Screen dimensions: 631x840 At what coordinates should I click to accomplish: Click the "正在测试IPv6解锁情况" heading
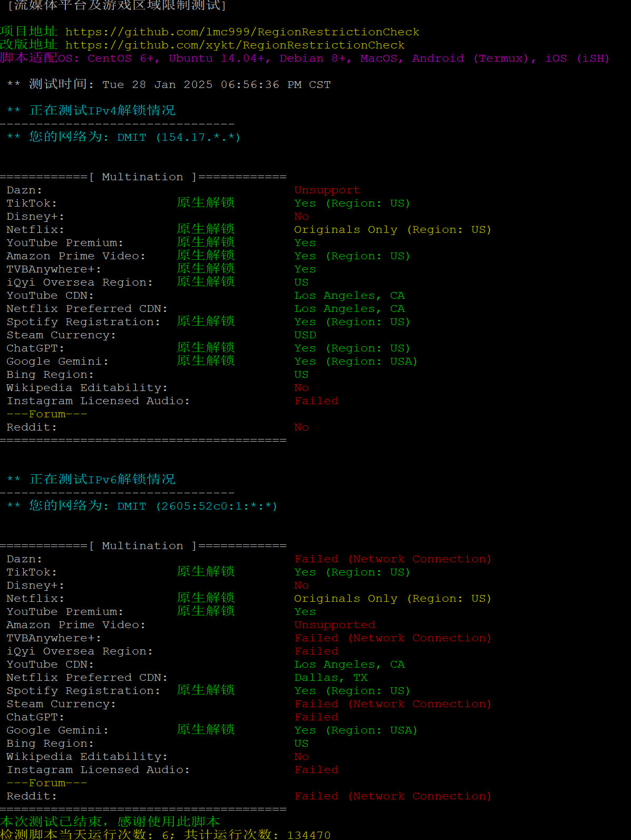(102, 480)
